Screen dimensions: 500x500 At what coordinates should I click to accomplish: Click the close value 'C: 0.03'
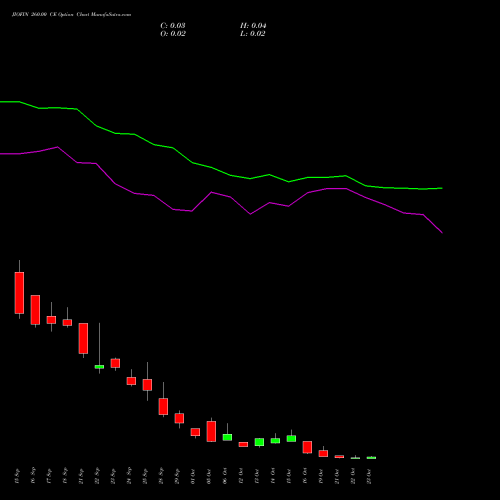pyautogui.click(x=173, y=26)
